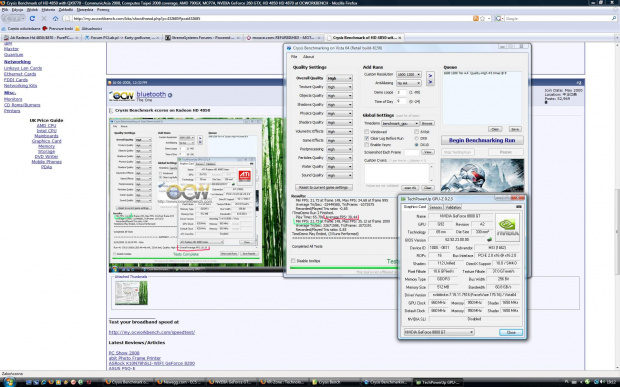The image size is (620, 387).
Task: Bookmark page with the star icon
Action: click(482, 18)
